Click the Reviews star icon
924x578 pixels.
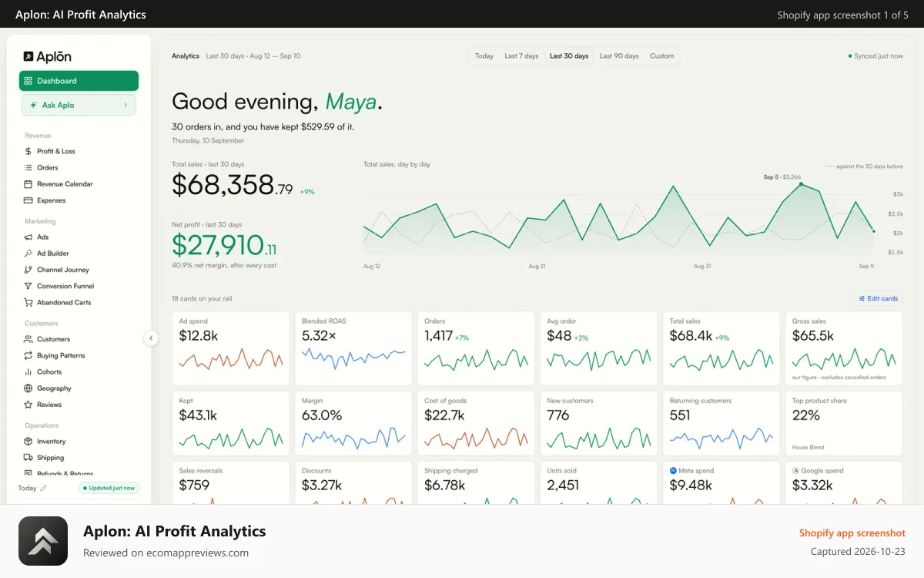coord(28,405)
